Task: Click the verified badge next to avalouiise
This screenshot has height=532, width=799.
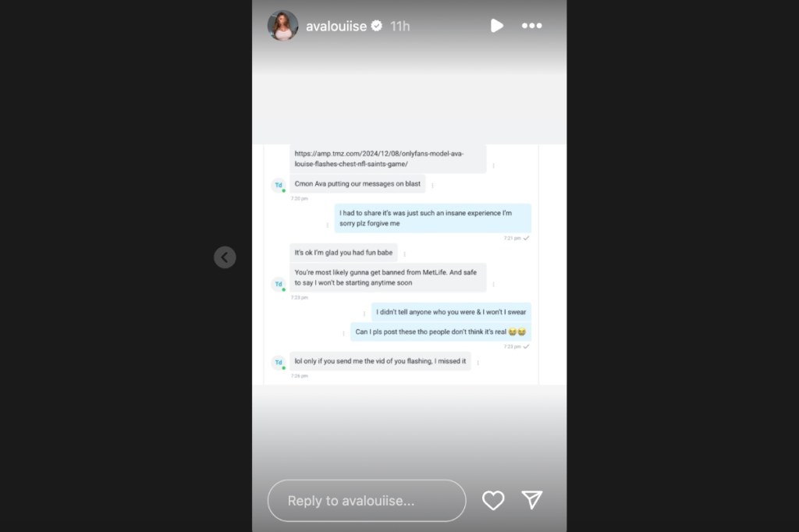Action: point(377,26)
